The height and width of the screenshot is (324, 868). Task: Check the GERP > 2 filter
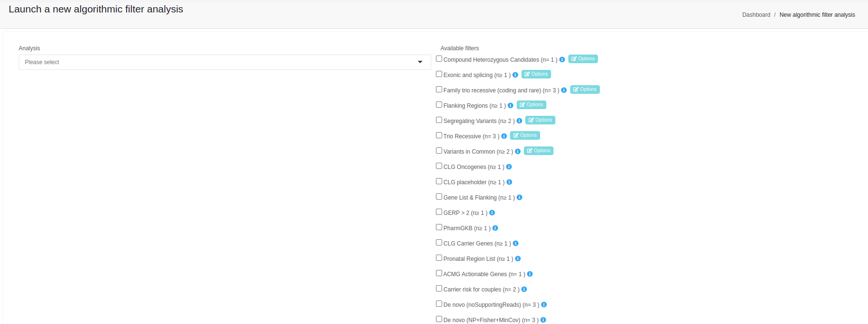click(x=439, y=212)
